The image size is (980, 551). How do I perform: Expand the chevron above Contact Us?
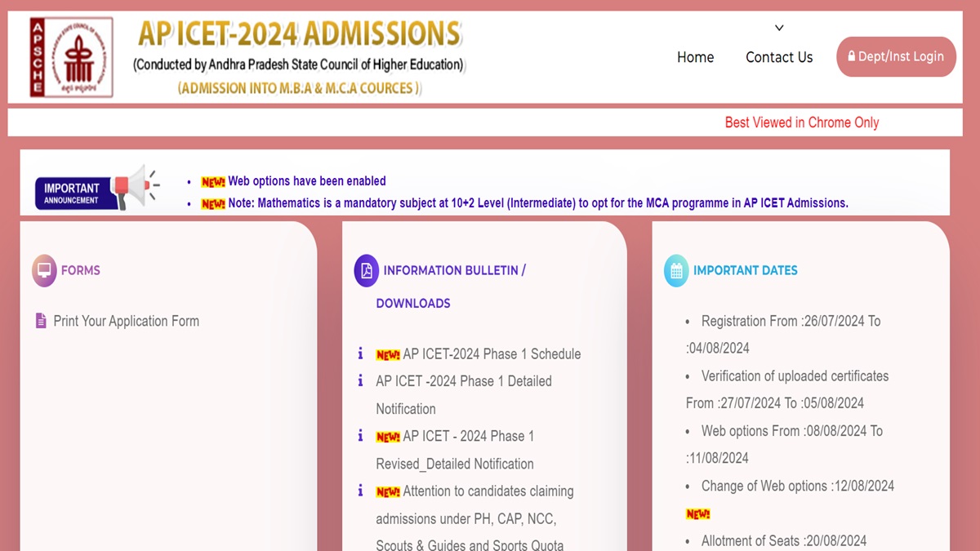tap(779, 28)
